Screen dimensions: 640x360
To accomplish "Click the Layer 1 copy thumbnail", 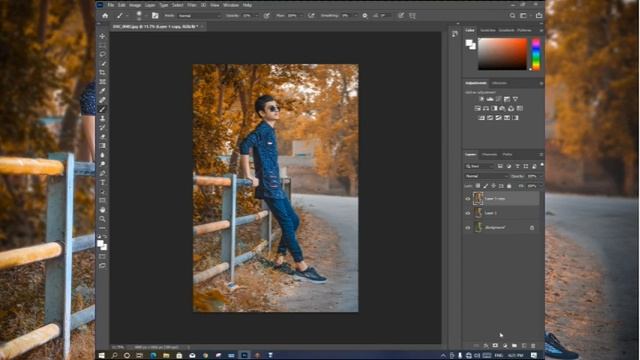I will tap(478, 198).
